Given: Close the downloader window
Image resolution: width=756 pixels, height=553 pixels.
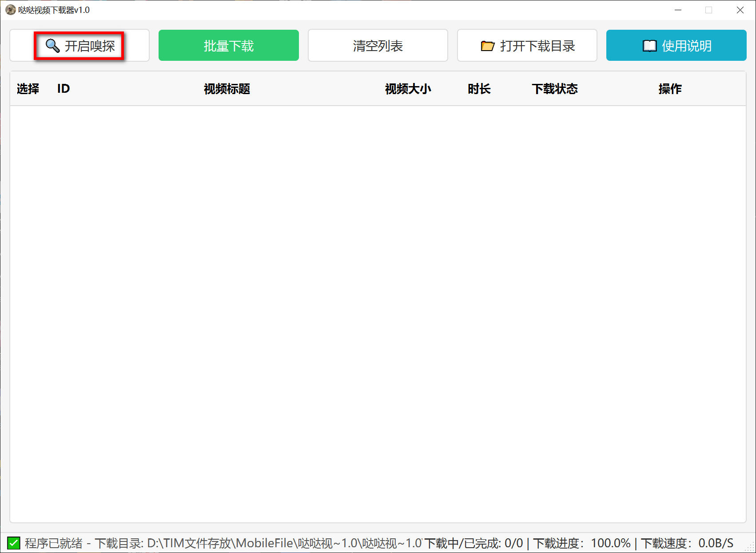Looking at the screenshot, I should (740, 10).
